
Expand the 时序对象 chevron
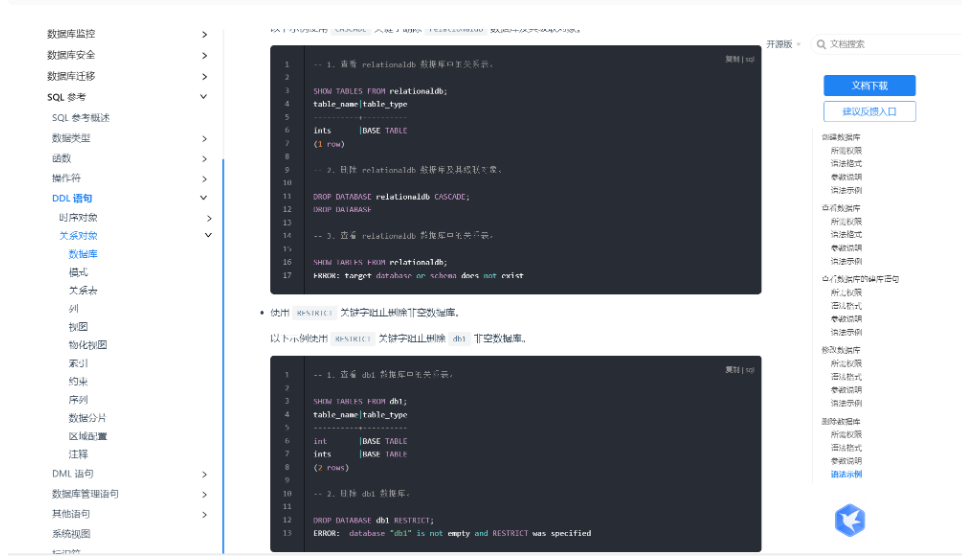(x=208, y=218)
